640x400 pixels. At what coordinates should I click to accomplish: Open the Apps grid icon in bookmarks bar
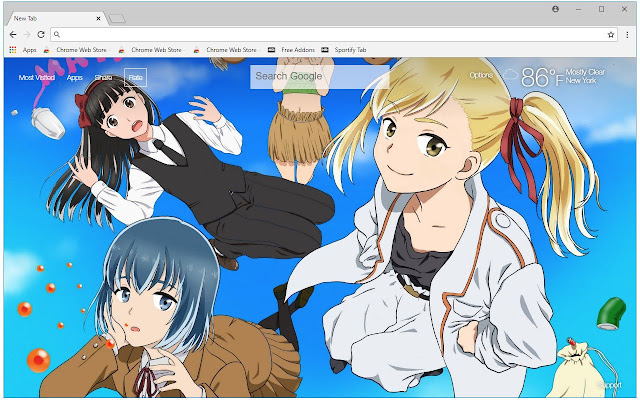tap(13, 50)
